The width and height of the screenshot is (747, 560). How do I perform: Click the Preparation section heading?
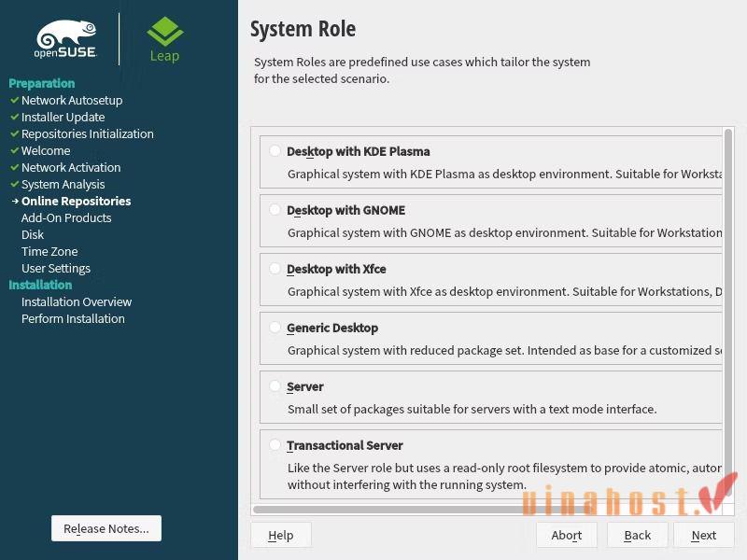42,83
